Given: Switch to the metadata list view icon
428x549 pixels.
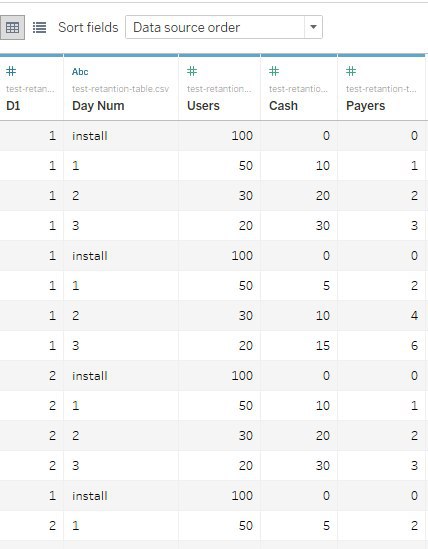Looking at the screenshot, I should pos(39,27).
